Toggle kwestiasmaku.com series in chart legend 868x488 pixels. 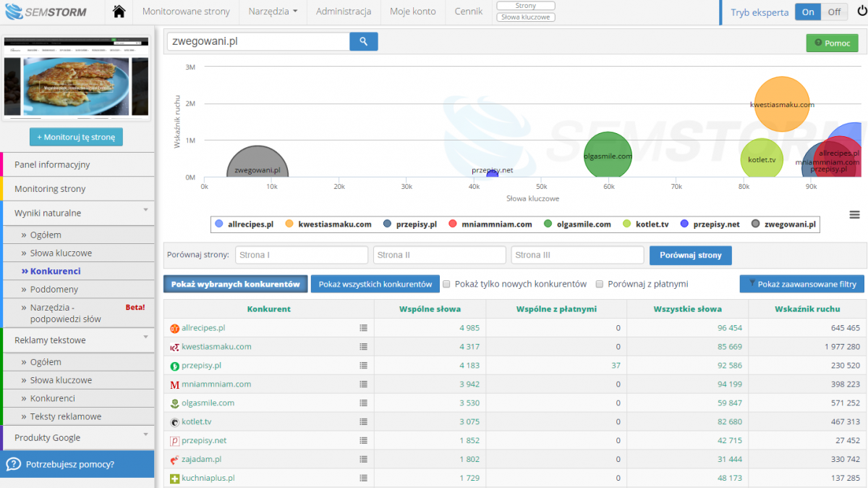pyautogui.click(x=328, y=224)
